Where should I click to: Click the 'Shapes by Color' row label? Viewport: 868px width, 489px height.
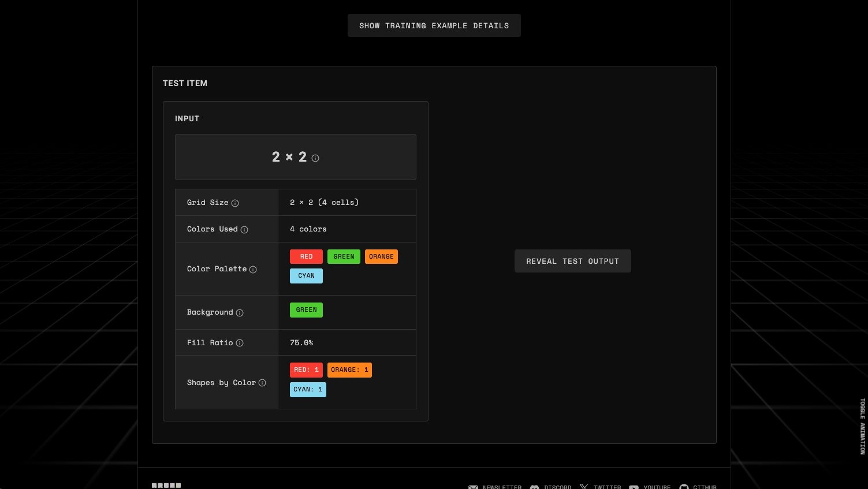221,382
